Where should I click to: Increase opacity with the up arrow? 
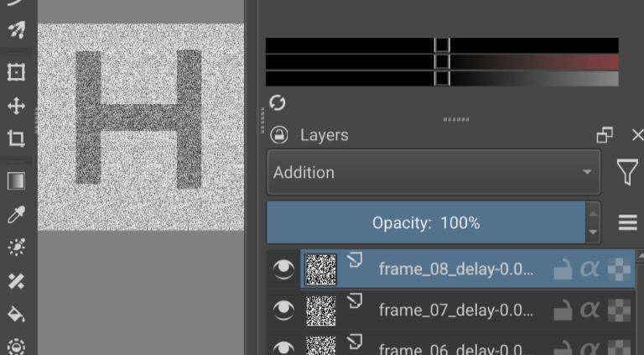tap(593, 214)
